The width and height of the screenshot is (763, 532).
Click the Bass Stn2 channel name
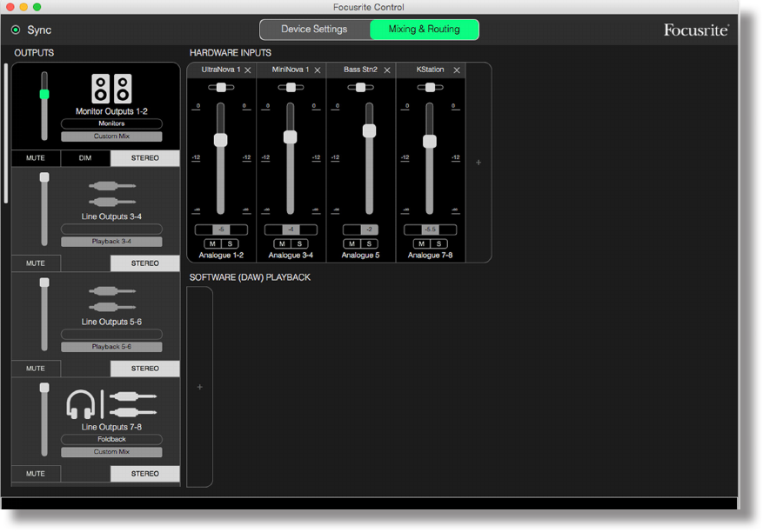(360, 70)
